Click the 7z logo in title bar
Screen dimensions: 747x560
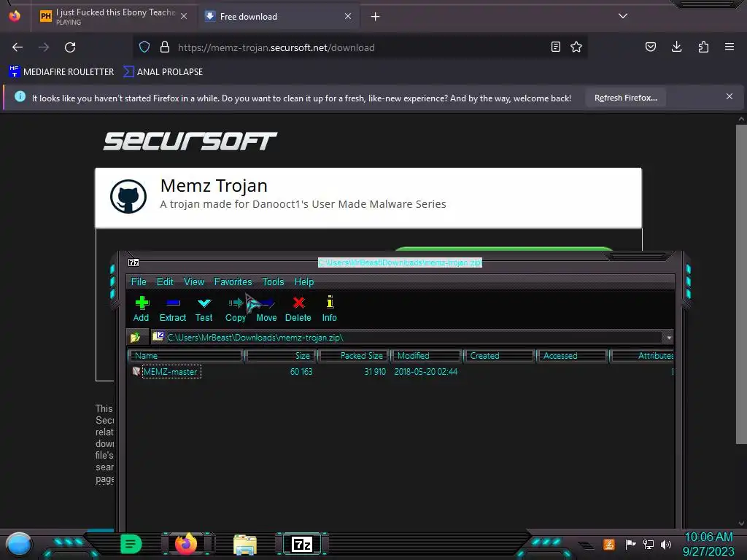133,262
